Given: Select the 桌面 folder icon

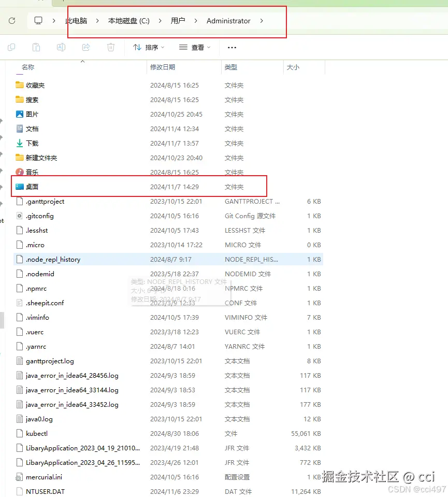Looking at the screenshot, I should click(20, 187).
